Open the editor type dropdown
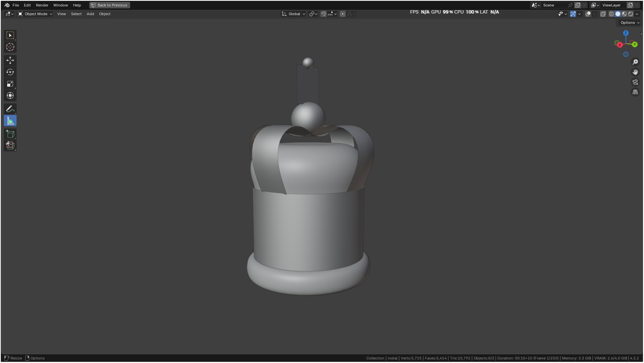This screenshot has width=644, height=363. (x=9, y=14)
